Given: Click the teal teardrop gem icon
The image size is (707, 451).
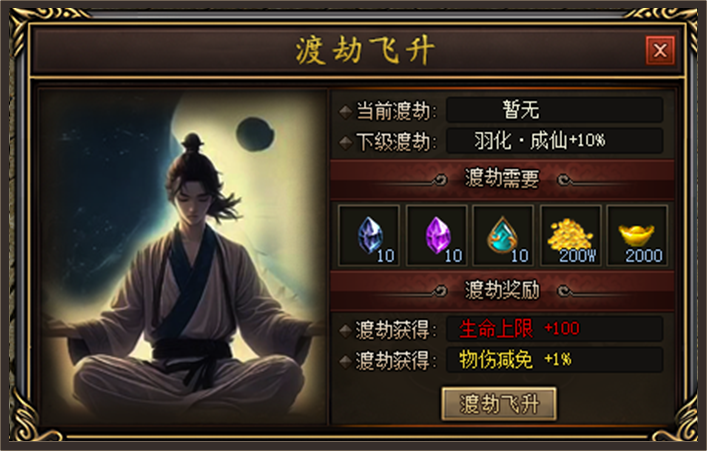Looking at the screenshot, I should click(503, 235).
